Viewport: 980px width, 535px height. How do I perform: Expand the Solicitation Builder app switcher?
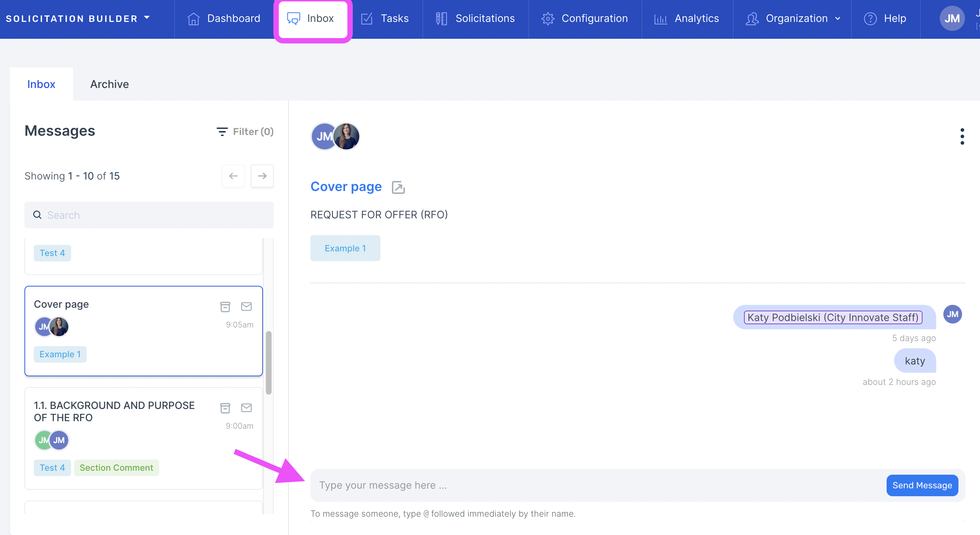[78, 18]
